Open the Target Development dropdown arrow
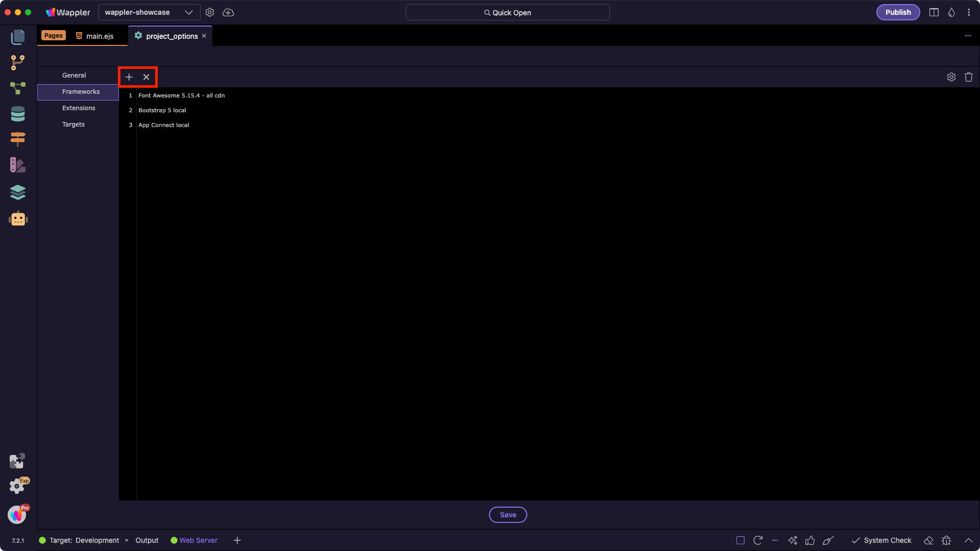Screen dimensions: 980x551 (127, 540)
